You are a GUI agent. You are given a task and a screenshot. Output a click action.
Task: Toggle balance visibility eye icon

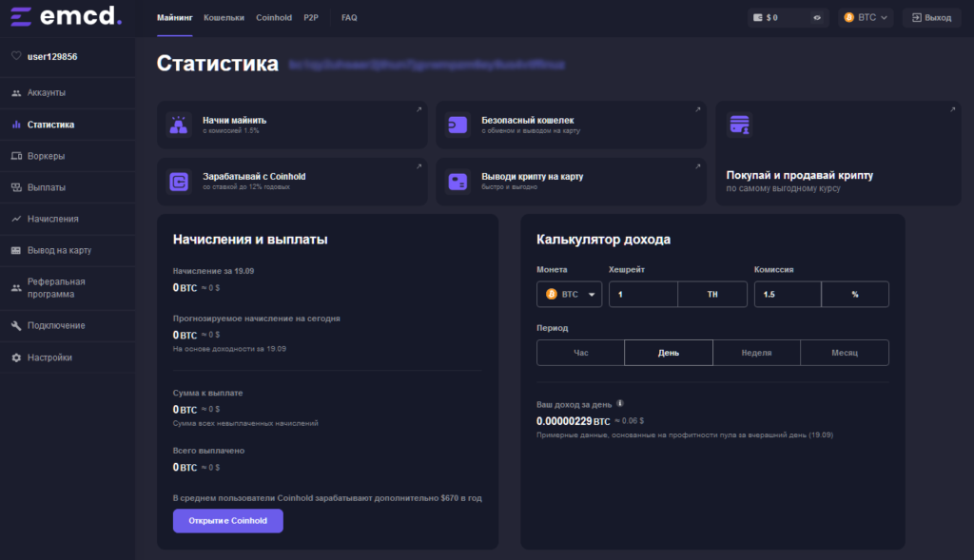tap(816, 17)
